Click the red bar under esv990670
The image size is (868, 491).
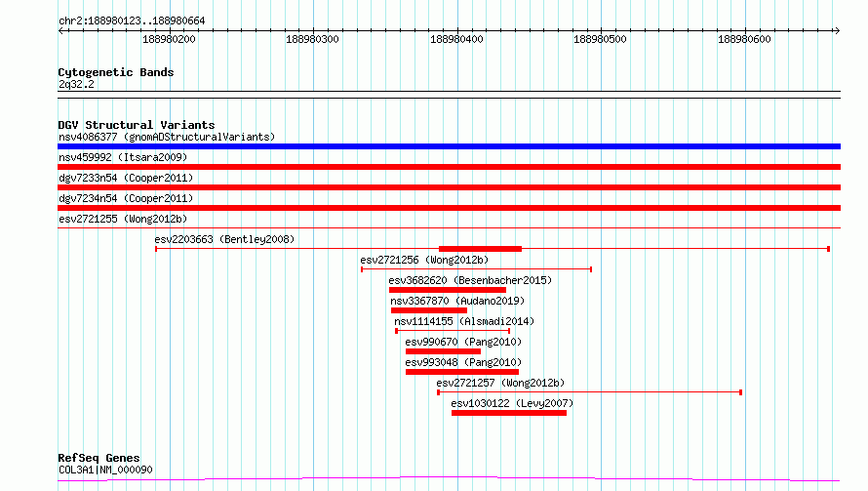pos(443,351)
